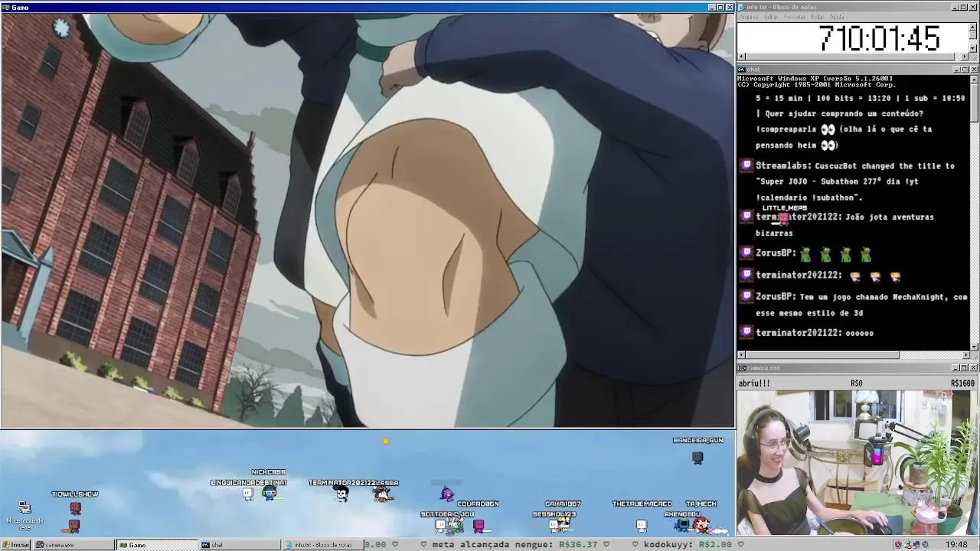Screen dimensions: 980x551
Task: Open the Ajuda menu in Notepad
Action: [x=837, y=17]
